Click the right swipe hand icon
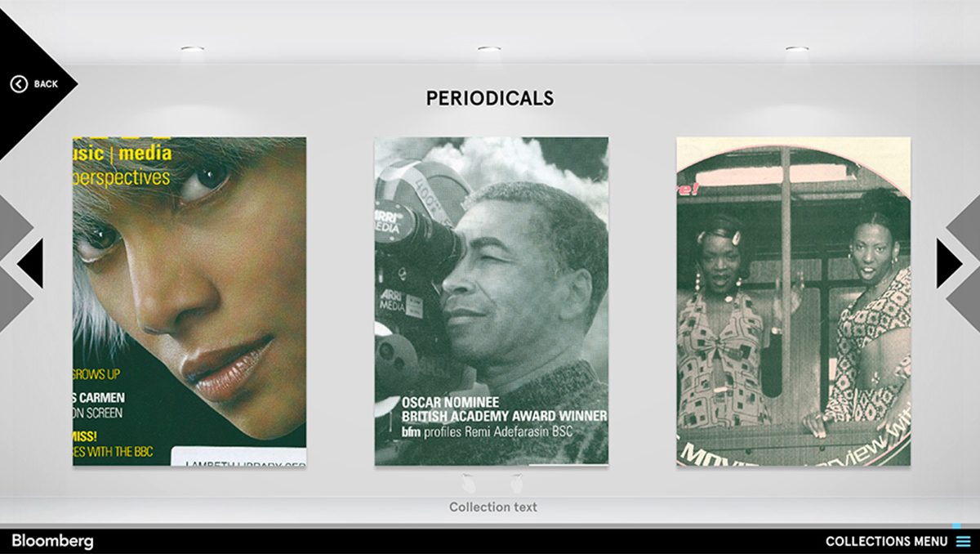The image size is (980, 554). 517,483
